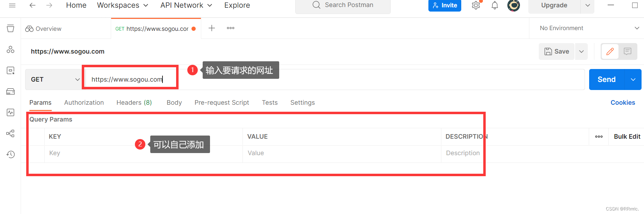Expand the Workspaces dropdown
The height and width of the screenshot is (214, 644).
pyautogui.click(x=123, y=5)
